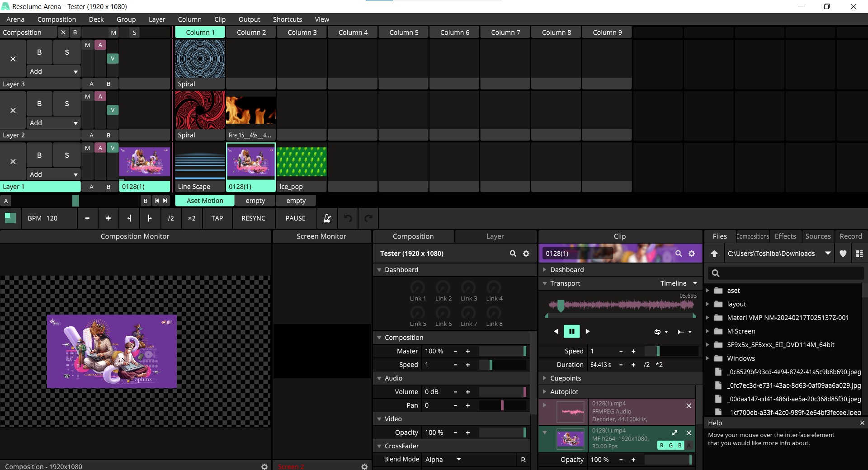Trigger the ice_pop clip thumbnail
Image resolution: width=868 pixels, height=470 pixels.
tap(302, 162)
